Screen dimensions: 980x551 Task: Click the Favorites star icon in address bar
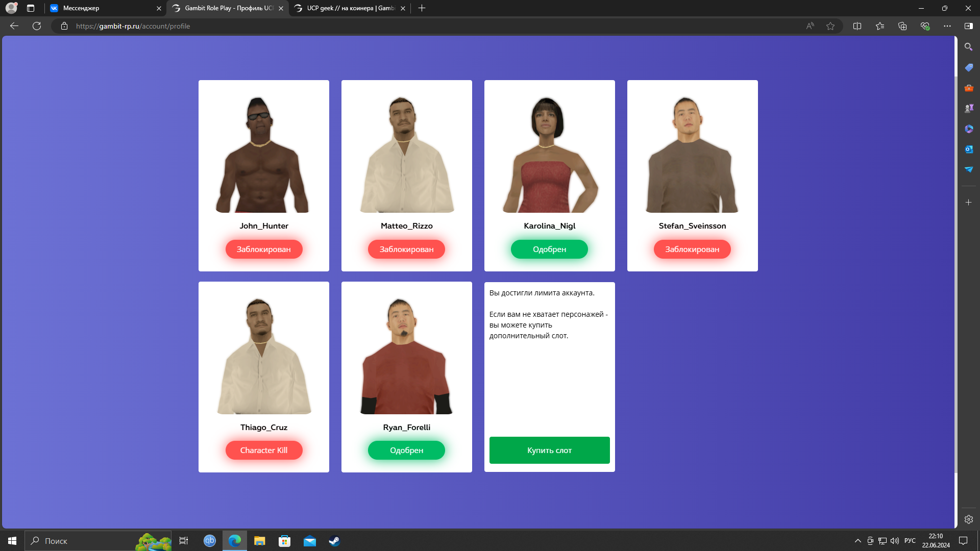pyautogui.click(x=830, y=26)
